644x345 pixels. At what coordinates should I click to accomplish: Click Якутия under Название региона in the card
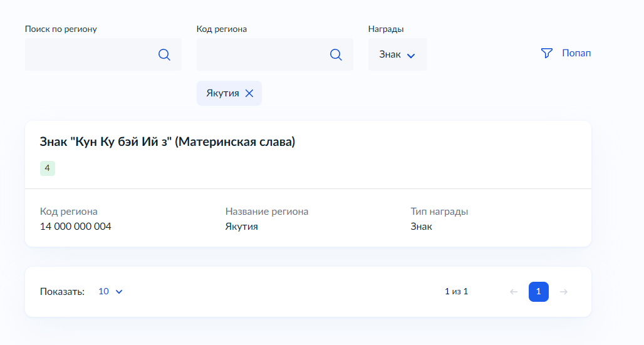(242, 227)
